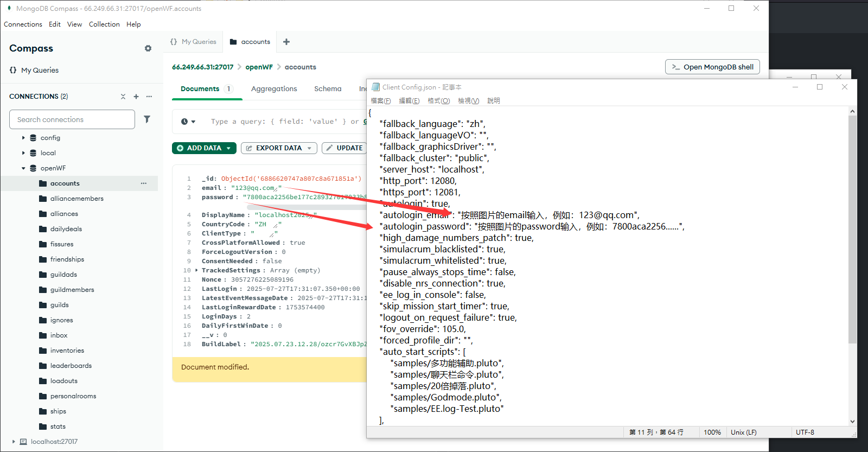This screenshot has width=868, height=452.
Task: Open Notepad 檢視(V) menu
Action: [x=468, y=101]
